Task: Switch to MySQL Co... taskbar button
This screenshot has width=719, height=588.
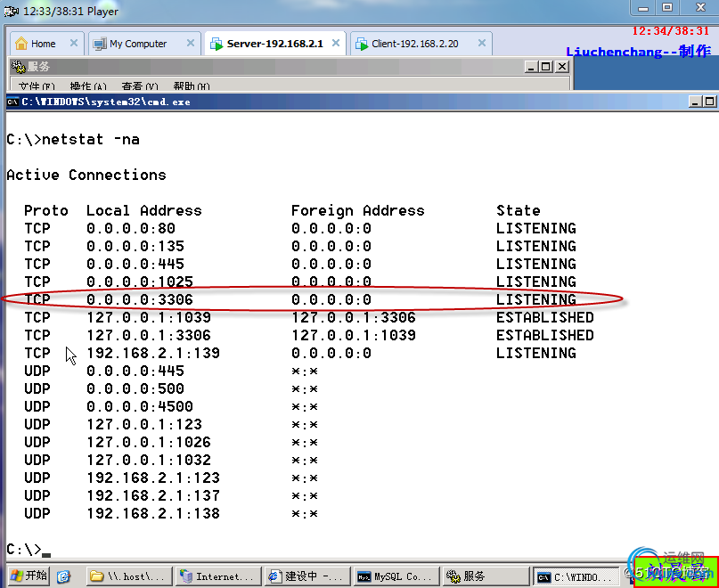Action: point(396,576)
